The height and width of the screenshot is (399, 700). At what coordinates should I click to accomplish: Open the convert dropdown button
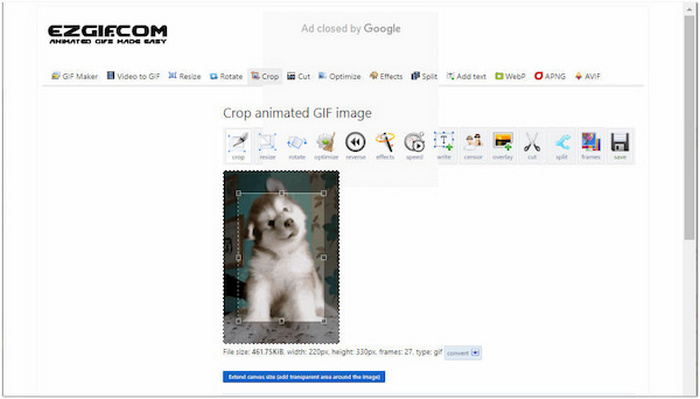tap(462, 353)
